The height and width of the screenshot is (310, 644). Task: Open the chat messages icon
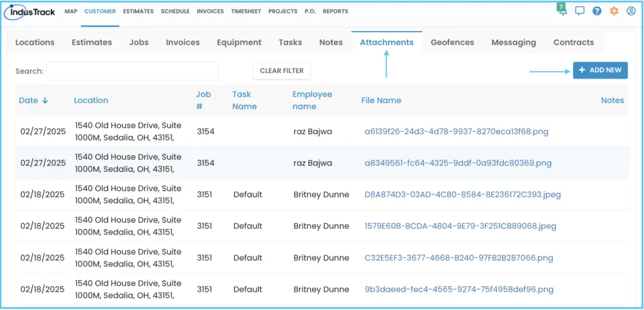[x=579, y=11]
